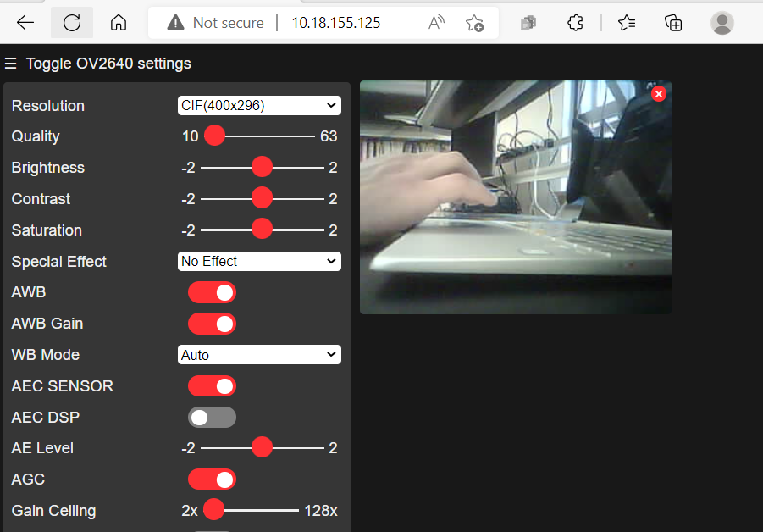Image resolution: width=763 pixels, height=532 pixels.
Task: Open the user profile icon
Action: 722,23
